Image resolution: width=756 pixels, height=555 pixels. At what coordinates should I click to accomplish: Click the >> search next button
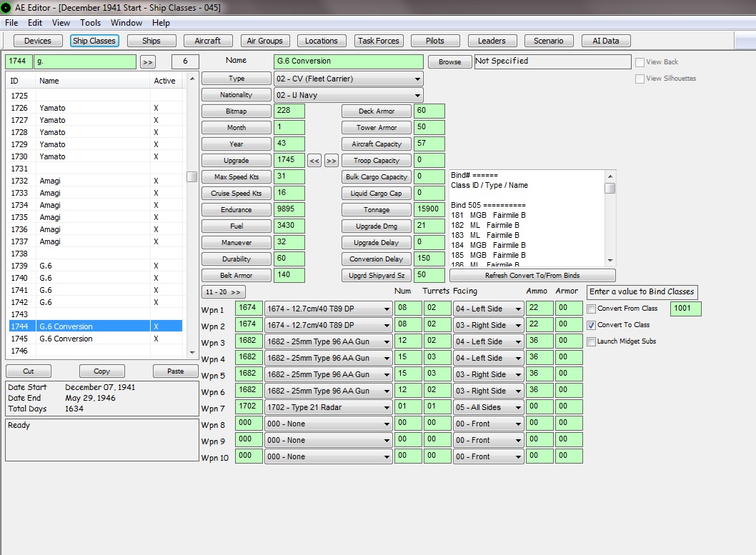pyautogui.click(x=147, y=62)
